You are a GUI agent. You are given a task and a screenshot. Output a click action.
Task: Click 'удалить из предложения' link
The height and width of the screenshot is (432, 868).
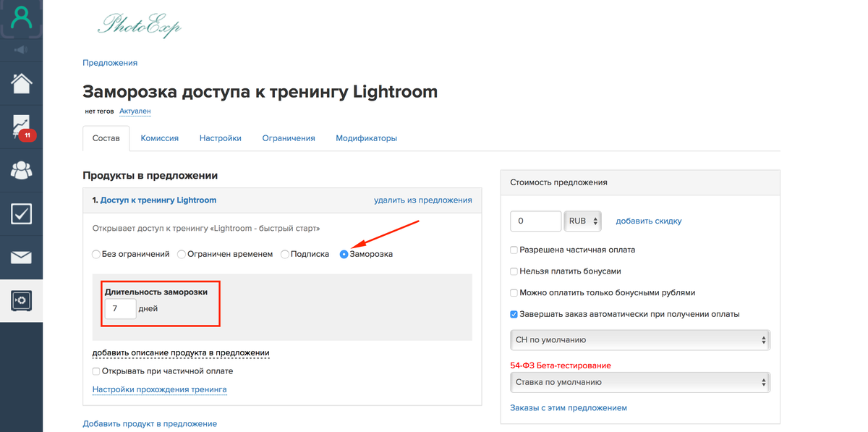pos(423,200)
